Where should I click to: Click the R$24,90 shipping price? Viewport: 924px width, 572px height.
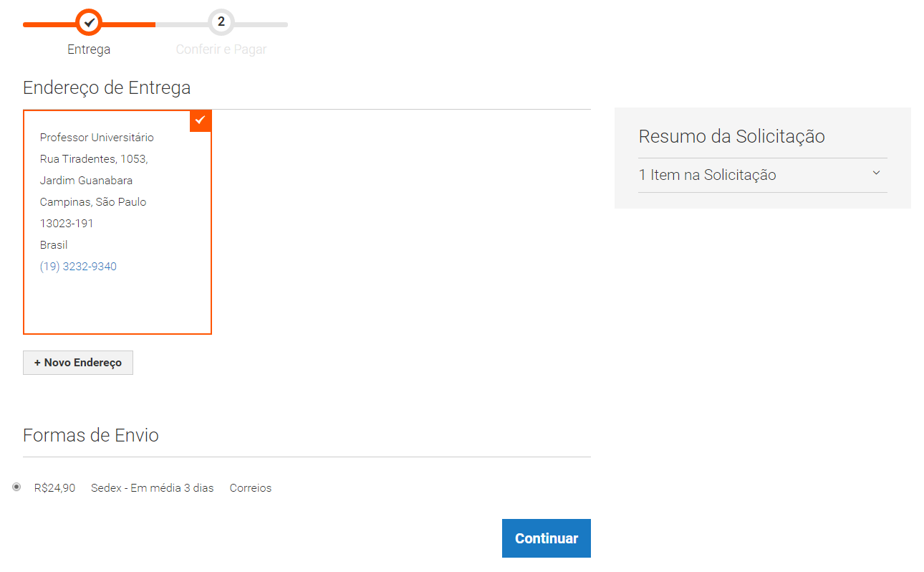click(54, 488)
